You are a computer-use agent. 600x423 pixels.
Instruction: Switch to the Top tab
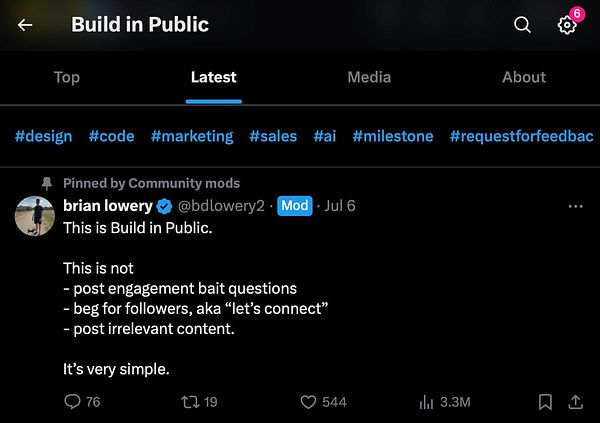click(x=67, y=77)
